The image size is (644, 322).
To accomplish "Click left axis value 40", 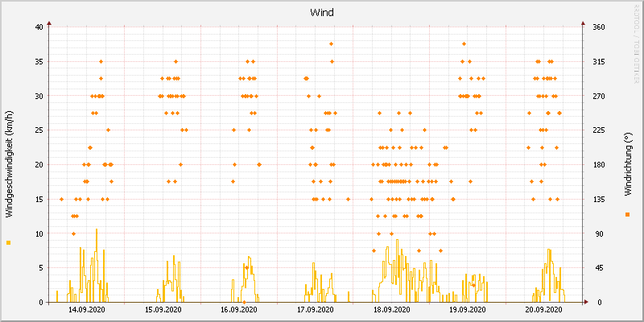I will [39, 27].
